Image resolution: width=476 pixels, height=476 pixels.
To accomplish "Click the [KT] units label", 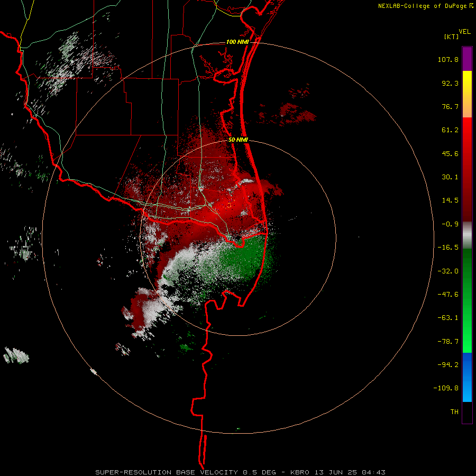I will coord(451,36).
